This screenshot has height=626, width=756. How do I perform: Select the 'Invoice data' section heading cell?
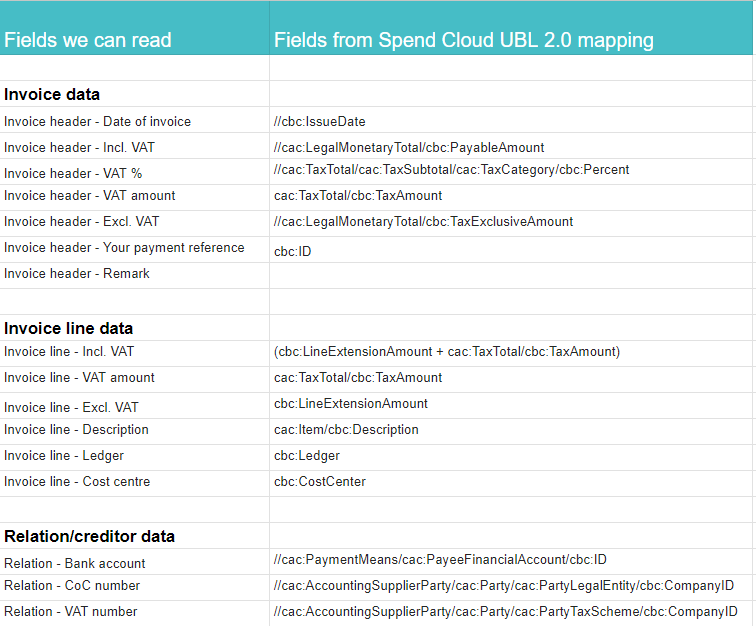coord(52,95)
